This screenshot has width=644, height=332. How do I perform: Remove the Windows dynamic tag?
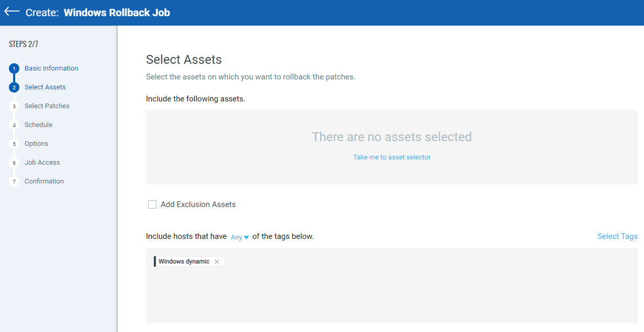pyautogui.click(x=217, y=261)
